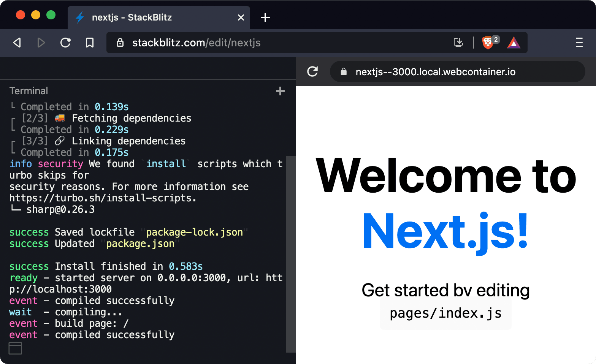
Task: Open a new browser tab
Action: [x=265, y=17]
